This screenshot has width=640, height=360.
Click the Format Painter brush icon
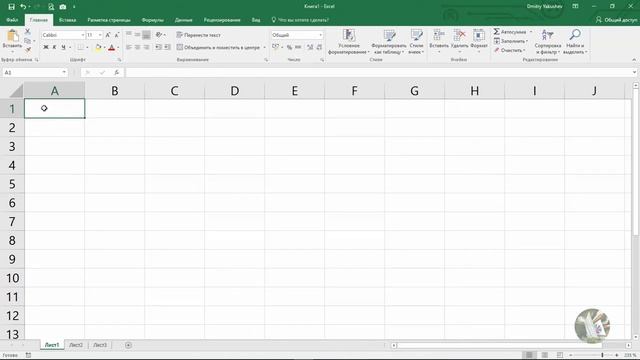coord(28,50)
